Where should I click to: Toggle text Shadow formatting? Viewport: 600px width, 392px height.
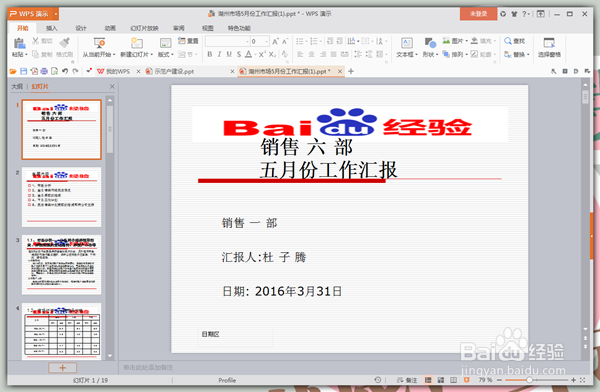pyautogui.click(x=239, y=54)
